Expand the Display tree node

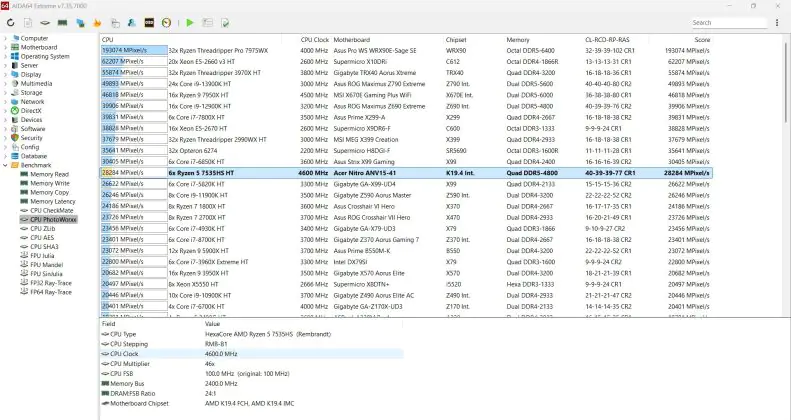(x=6, y=75)
